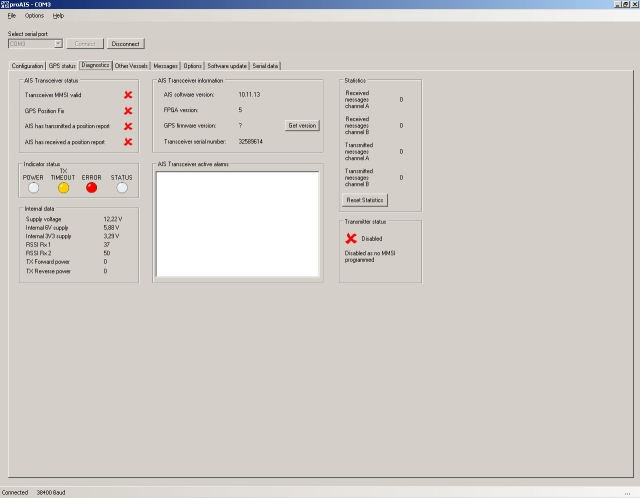Open the File menu

pos(12,16)
